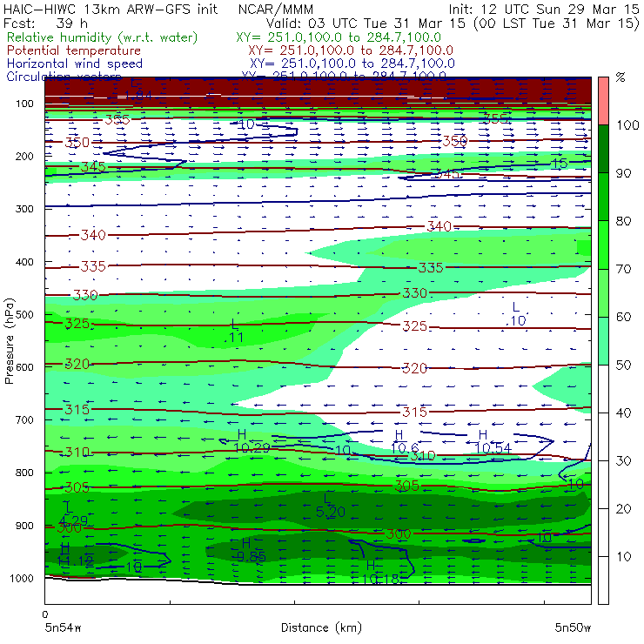Image resolution: width=644 pixels, height=644 pixels.
Task: Click the pressure axis tick label '700'
Action: point(24,419)
